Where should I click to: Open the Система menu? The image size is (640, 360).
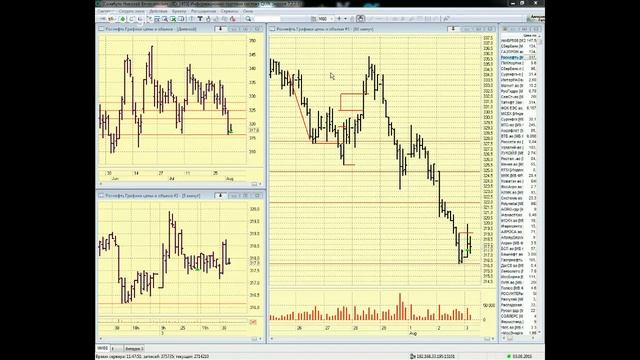pyautogui.click(x=104, y=11)
